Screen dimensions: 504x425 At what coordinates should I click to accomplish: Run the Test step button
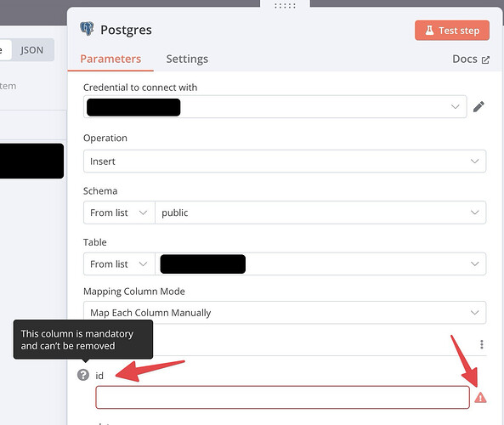pyautogui.click(x=452, y=31)
